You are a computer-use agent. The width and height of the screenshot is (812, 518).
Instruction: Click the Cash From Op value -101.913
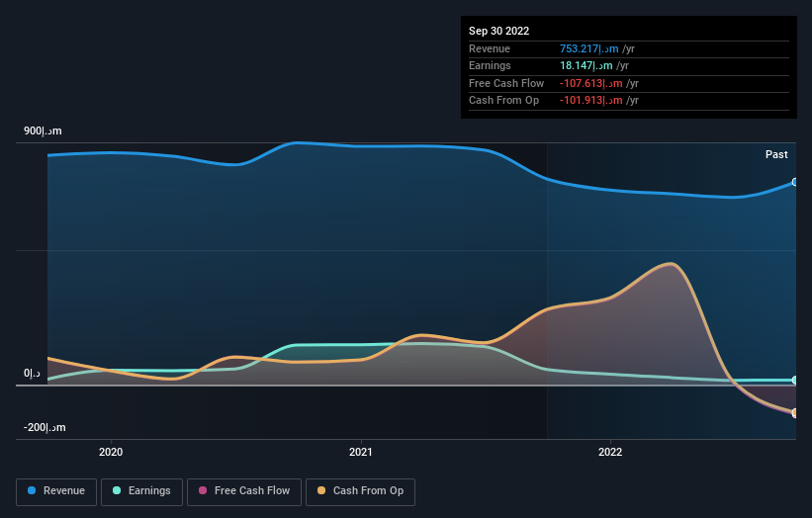[x=590, y=101]
